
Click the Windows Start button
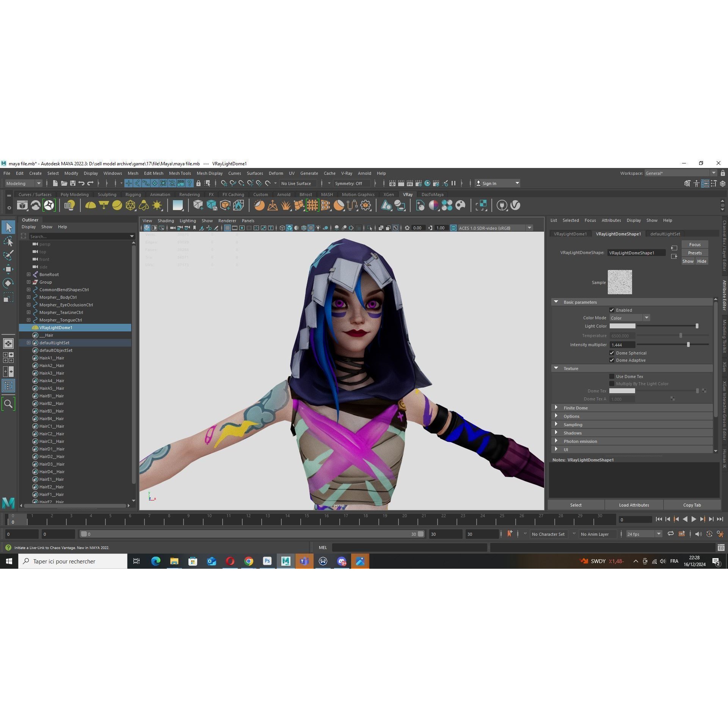coord(9,561)
